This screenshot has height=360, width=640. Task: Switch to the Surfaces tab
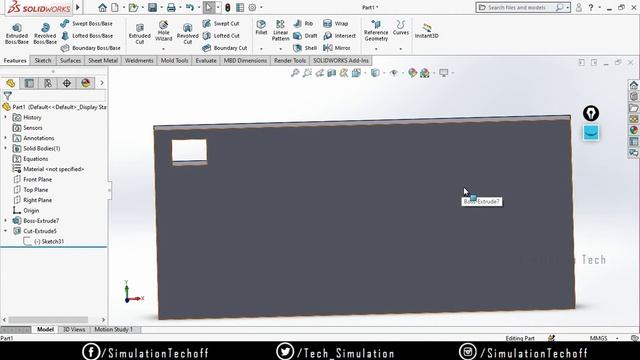click(x=70, y=60)
